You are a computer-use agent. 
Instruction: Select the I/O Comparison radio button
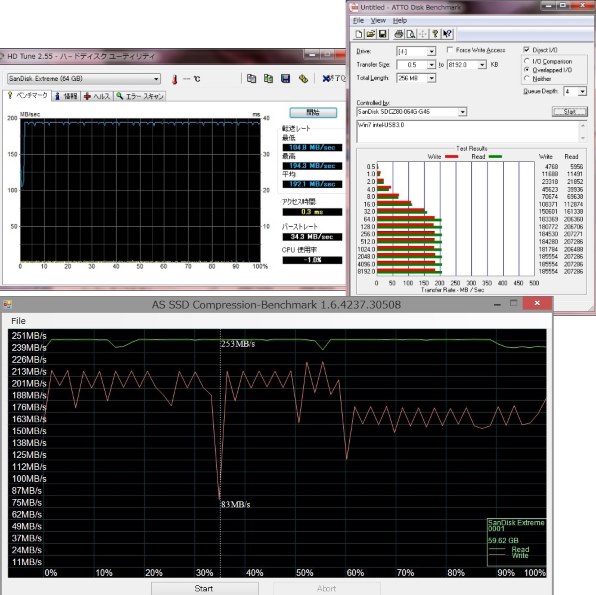coord(527,61)
